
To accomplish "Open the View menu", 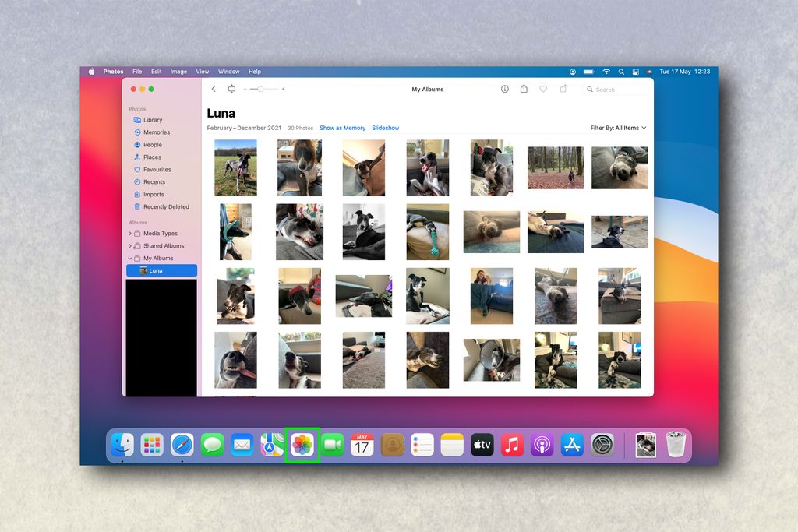I will 202,71.
